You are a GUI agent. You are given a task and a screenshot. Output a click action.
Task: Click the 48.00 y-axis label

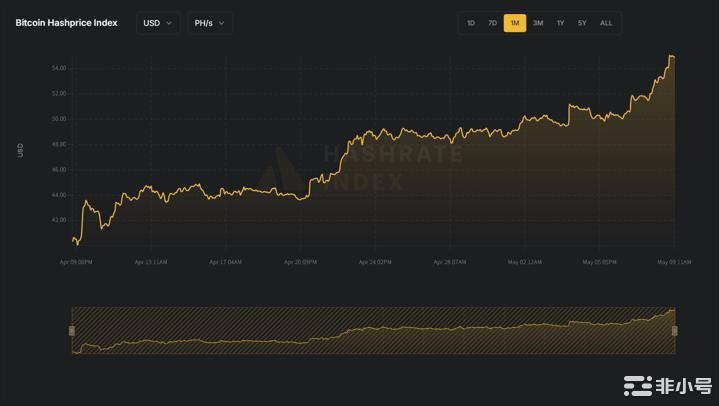click(59, 144)
